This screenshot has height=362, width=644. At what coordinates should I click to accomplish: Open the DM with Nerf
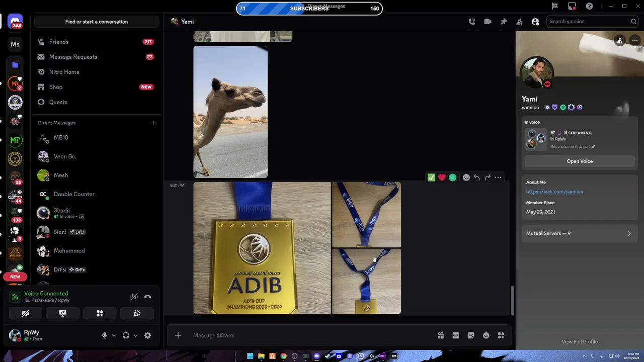pos(96,232)
